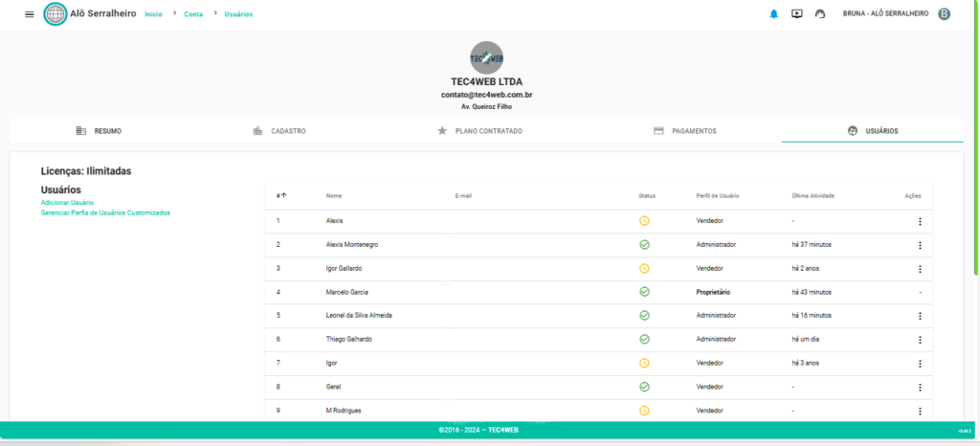980x446 pixels.
Task: Open actions menu for Thiago Galhardo
Action: pos(920,340)
